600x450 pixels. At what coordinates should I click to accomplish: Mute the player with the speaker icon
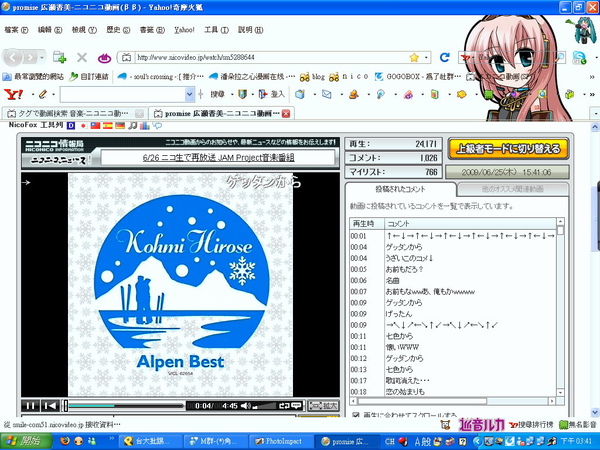[x=246, y=406]
